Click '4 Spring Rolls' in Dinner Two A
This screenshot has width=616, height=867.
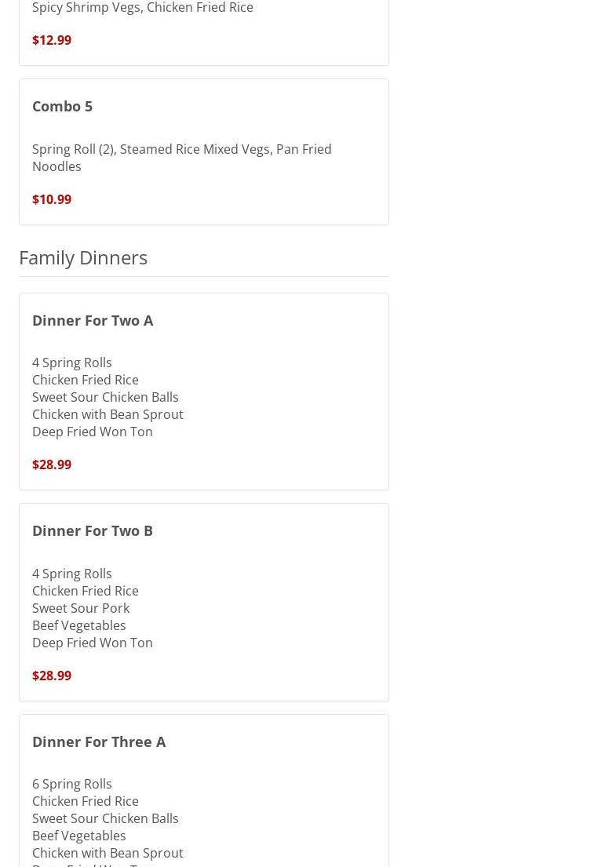72,362
